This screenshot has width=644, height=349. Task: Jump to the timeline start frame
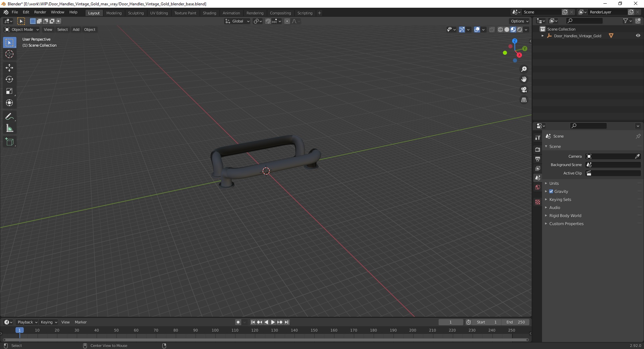[253, 322]
